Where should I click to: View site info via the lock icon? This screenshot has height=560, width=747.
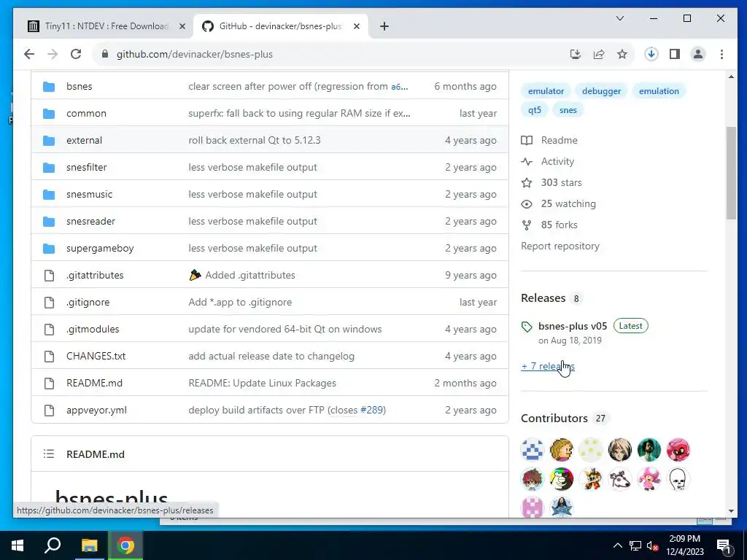(105, 54)
